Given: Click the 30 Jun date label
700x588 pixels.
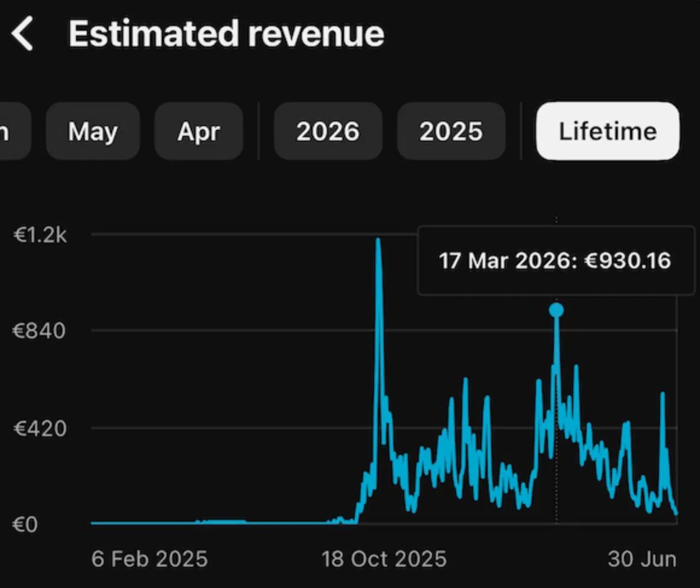Looking at the screenshot, I should pos(642,559).
